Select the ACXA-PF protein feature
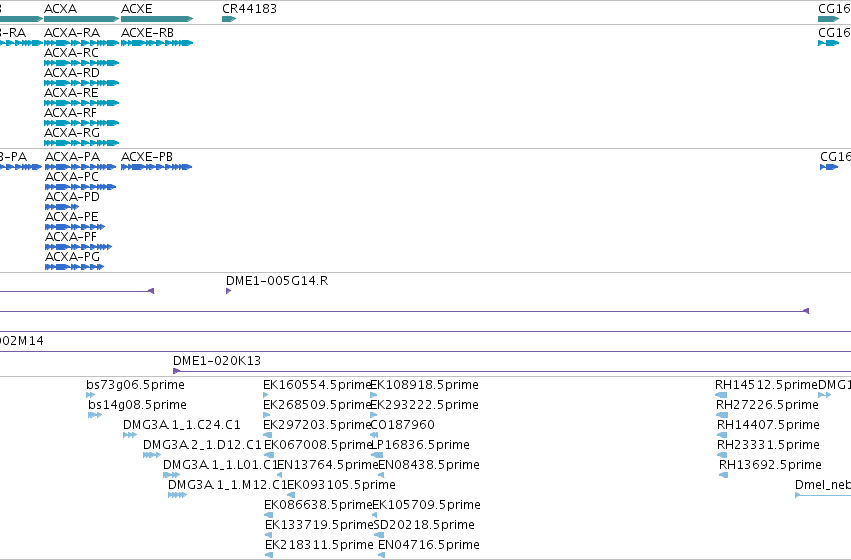The height and width of the screenshot is (560, 851). [x=78, y=247]
